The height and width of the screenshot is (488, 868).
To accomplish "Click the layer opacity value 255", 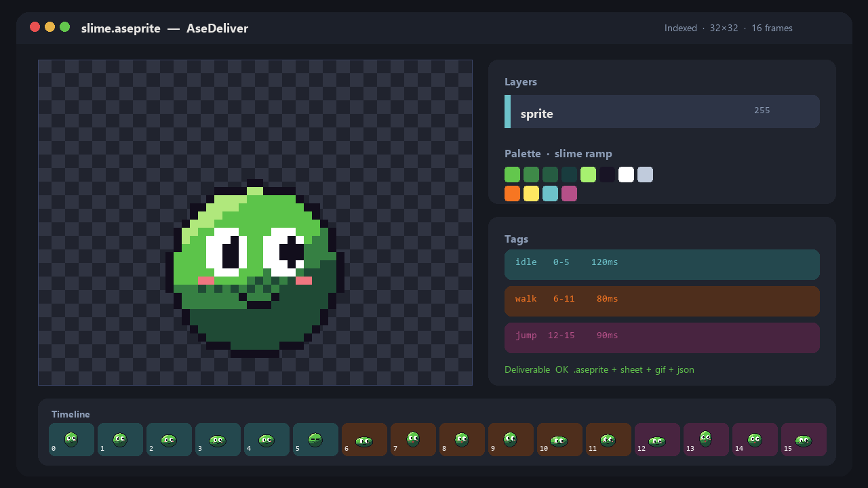I will (762, 110).
